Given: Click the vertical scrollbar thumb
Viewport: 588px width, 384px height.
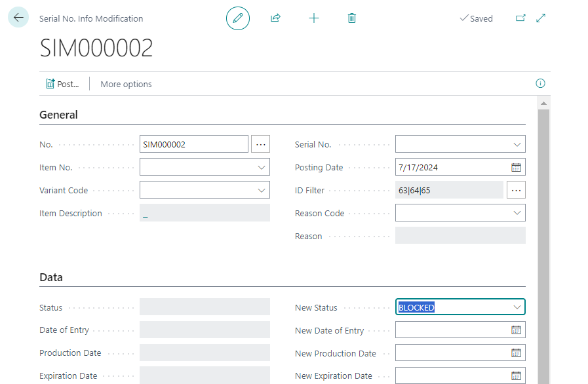Looking at the screenshot, I should [x=543, y=246].
